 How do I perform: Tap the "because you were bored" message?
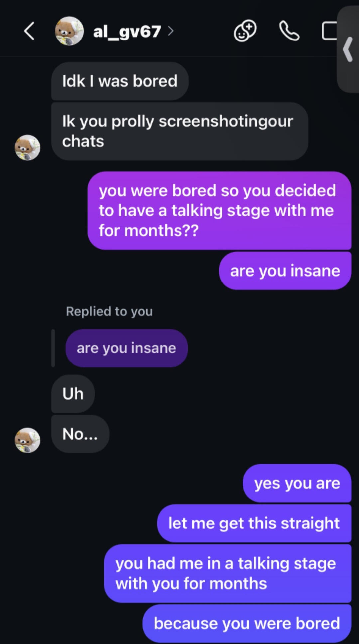pyautogui.click(x=247, y=623)
